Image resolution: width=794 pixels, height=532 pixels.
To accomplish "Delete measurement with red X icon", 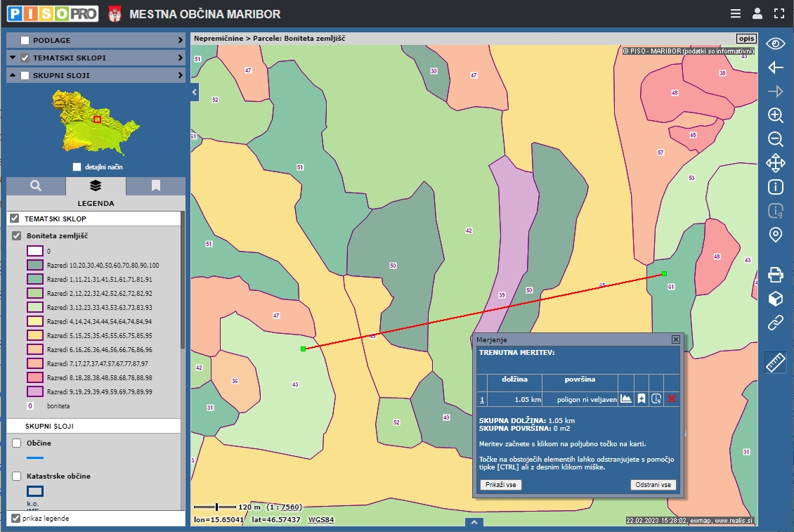I will (x=672, y=399).
